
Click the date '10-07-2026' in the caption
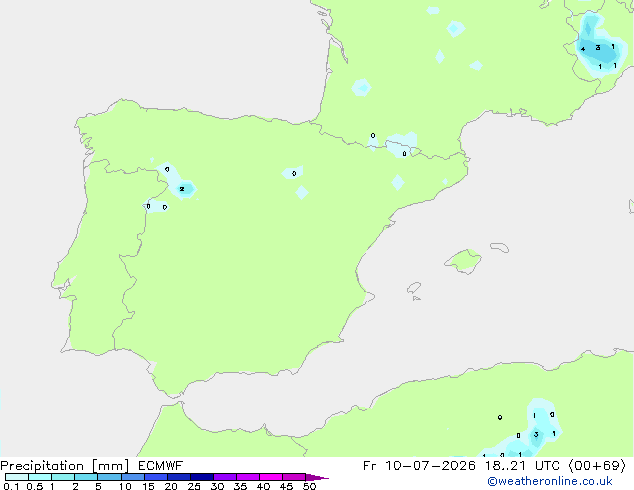pos(430,466)
